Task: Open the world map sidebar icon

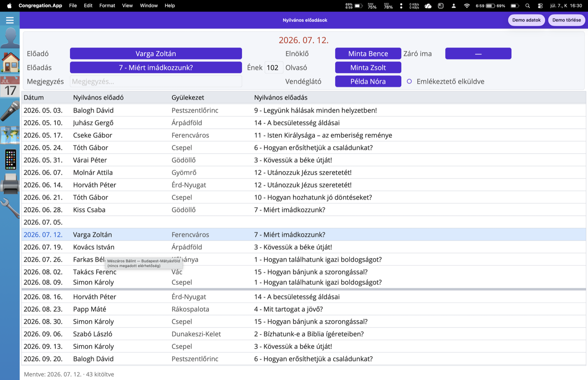Action: click(10, 135)
